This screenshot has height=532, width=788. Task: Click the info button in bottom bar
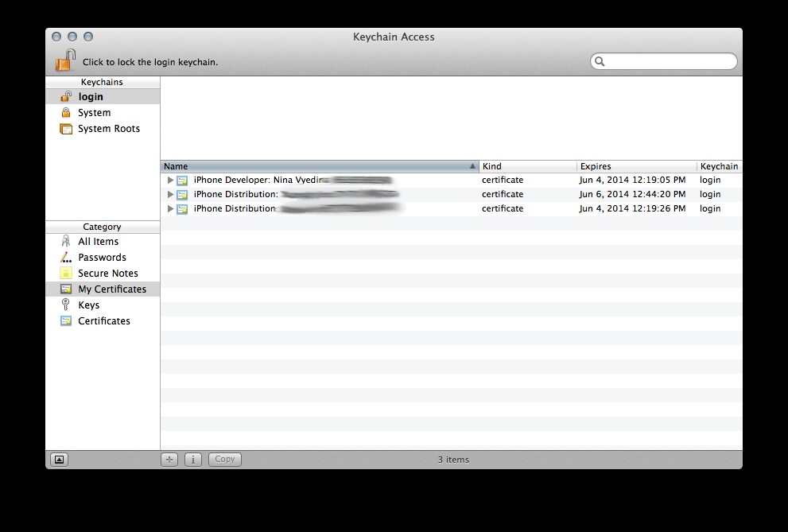point(193,459)
